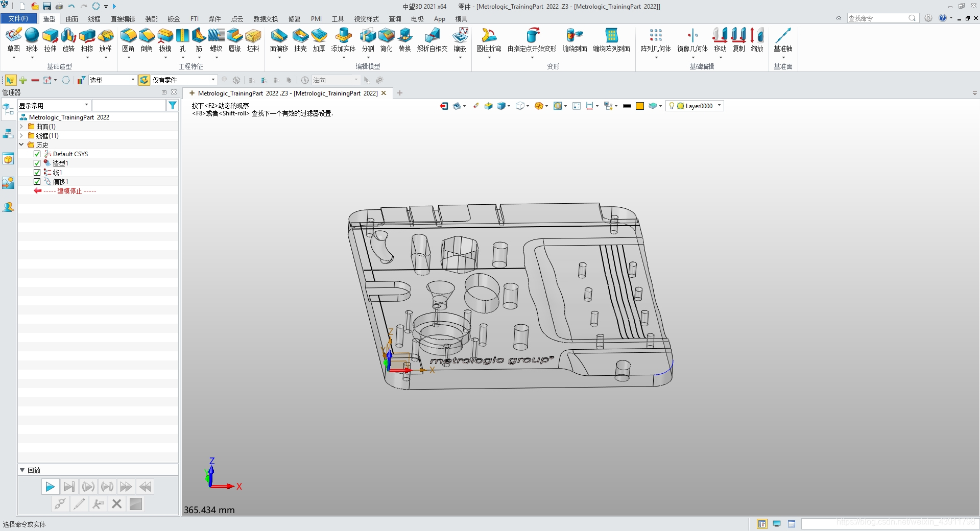Collapse the 回放 playback section
This screenshot has width=980, height=531.
pos(22,470)
